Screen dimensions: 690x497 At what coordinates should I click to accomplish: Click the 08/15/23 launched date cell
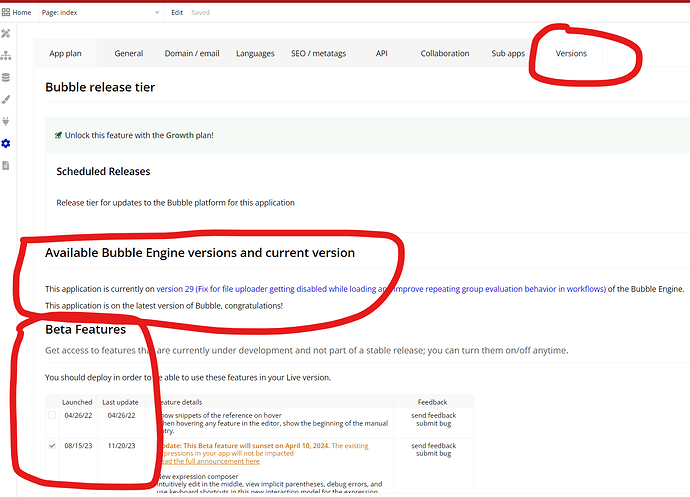pos(78,445)
